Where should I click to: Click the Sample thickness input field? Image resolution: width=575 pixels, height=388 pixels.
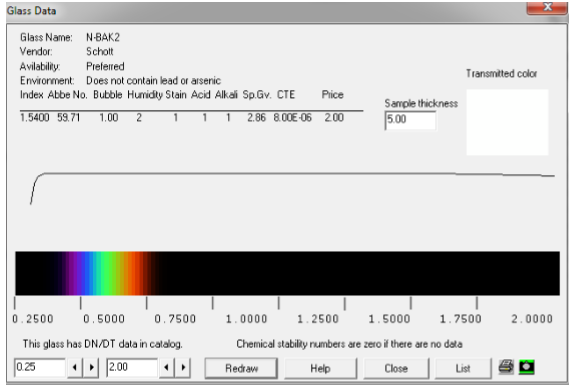pos(410,120)
